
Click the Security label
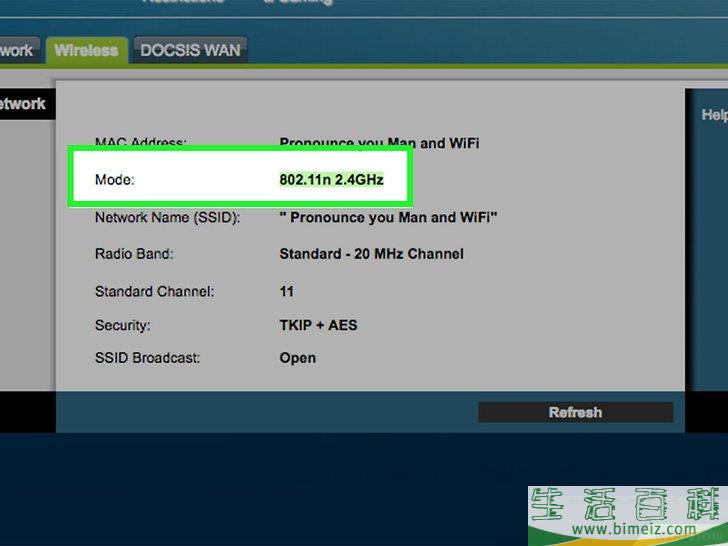click(x=122, y=325)
